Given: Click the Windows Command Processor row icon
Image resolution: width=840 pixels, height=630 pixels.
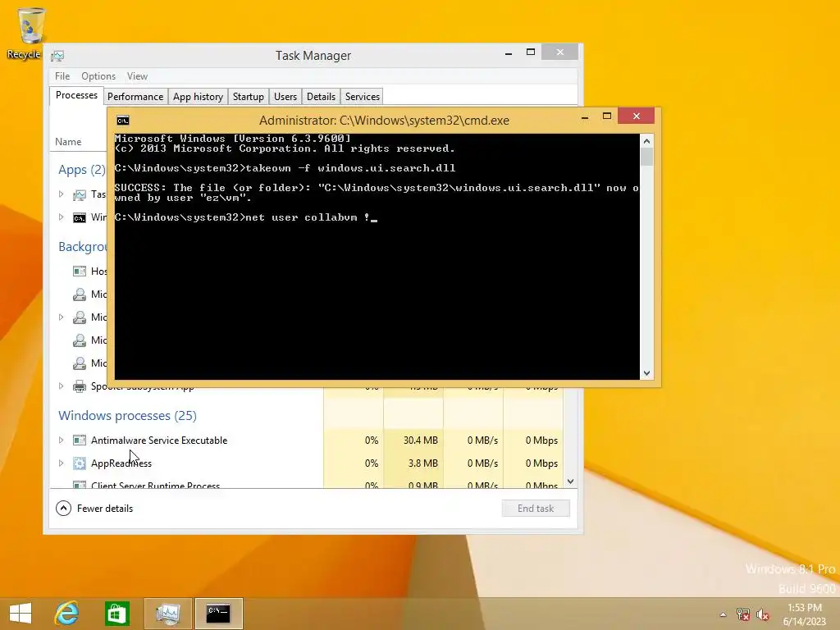Looking at the screenshot, I should 80,217.
